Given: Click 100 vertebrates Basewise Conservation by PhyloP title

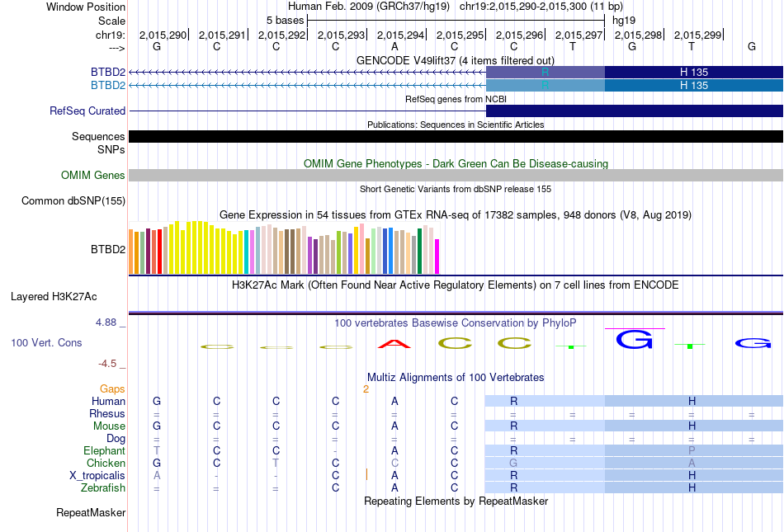Looking at the screenshot, I should click(x=456, y=323).
